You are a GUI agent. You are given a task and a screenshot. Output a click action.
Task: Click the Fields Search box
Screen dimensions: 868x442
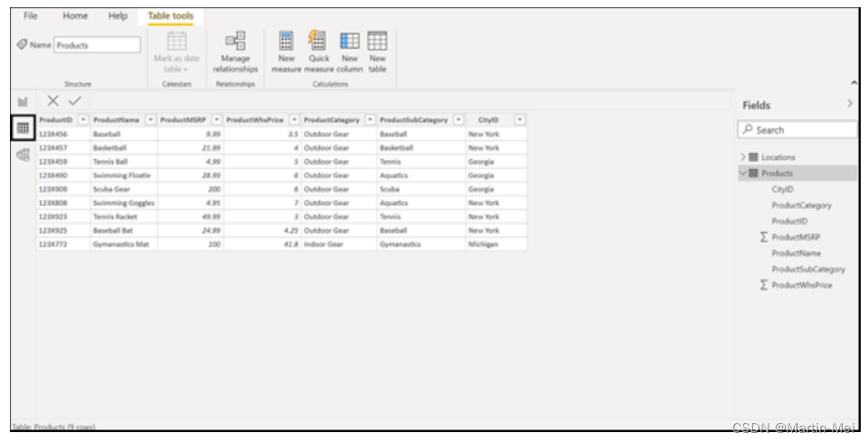[797, 129]
